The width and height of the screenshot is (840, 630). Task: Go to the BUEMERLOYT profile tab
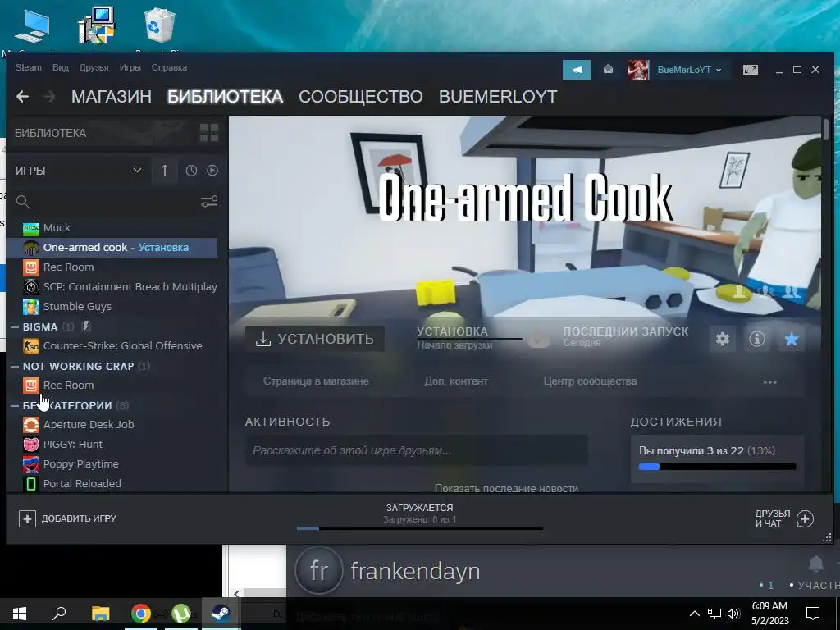pos(498,97)
